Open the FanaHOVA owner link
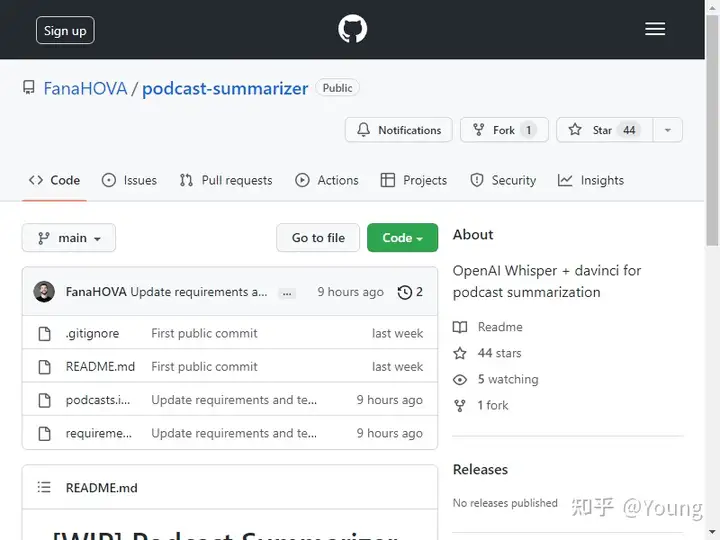Viewport: 720px width, 540px height. [x=85, y=88]
